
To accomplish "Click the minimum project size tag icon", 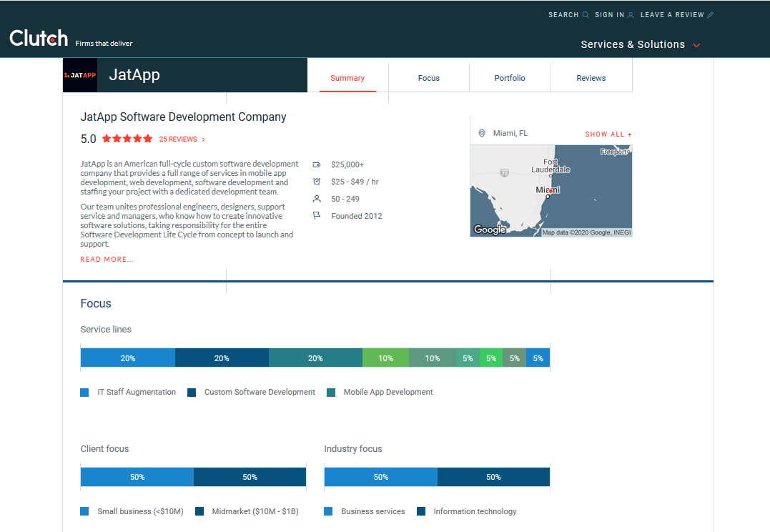I will point(317,164).
